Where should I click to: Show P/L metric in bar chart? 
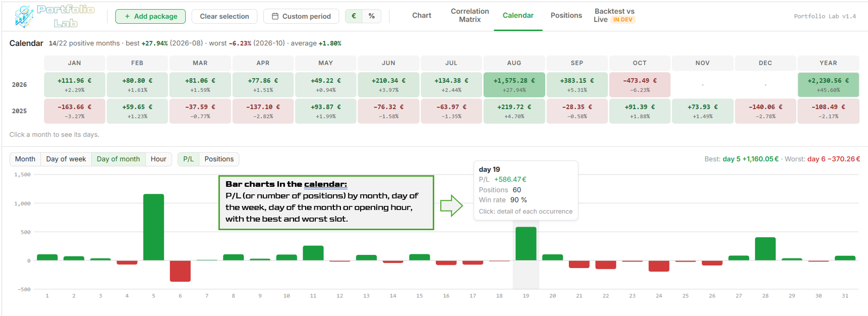tap(189, 159)
